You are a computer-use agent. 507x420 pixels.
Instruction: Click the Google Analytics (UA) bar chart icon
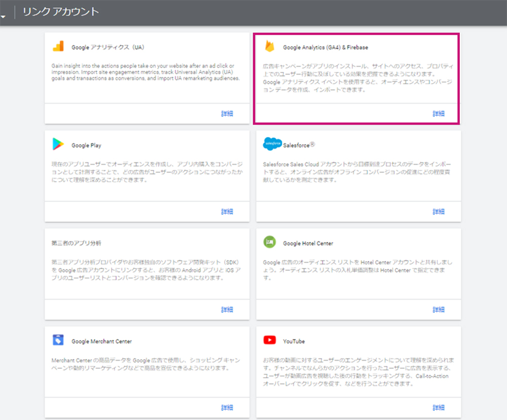pos(58,46)
